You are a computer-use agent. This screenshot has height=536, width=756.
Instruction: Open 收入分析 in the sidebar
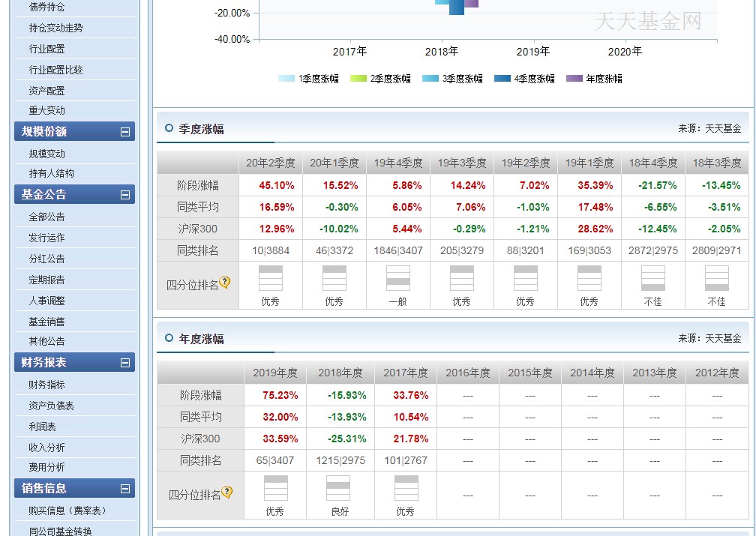[x=46, y=448]
